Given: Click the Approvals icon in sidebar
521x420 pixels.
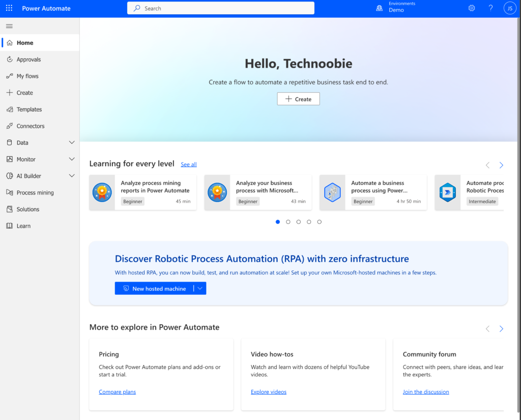Looking at the screenshot, I should coord(10,59).
